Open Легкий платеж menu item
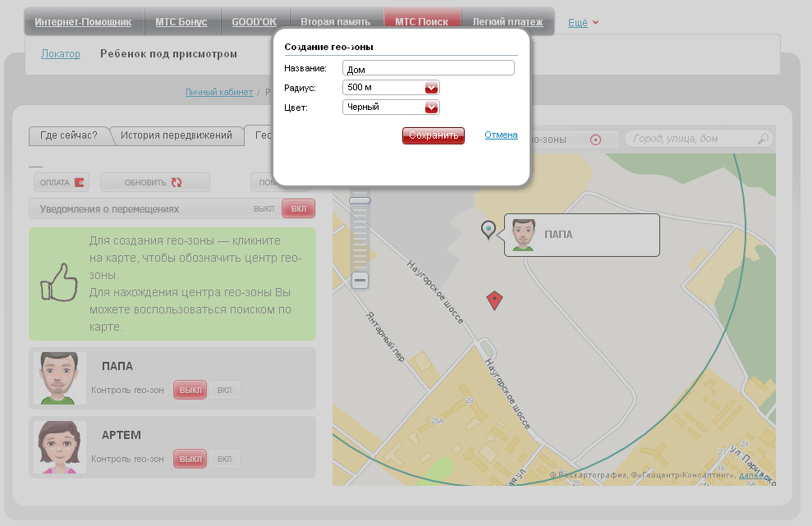Image resolution: width=812 pixels, height=526 pixels. tap(507, 22)
